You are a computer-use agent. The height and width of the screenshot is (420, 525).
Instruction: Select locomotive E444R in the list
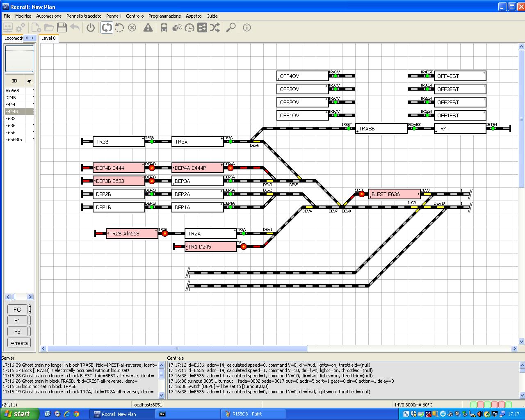point(19,112)
